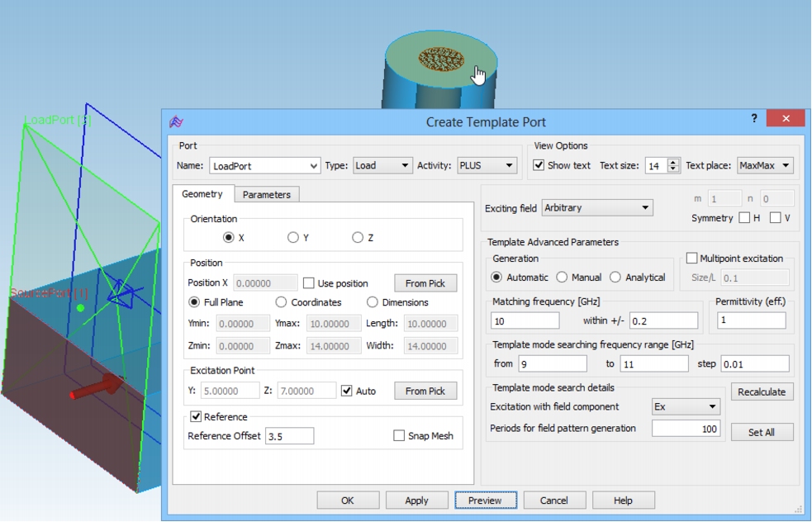The width and height of the screenshot is (812, 522).
Task: Toggle Symmetry H checkbox
Action: 744,217
